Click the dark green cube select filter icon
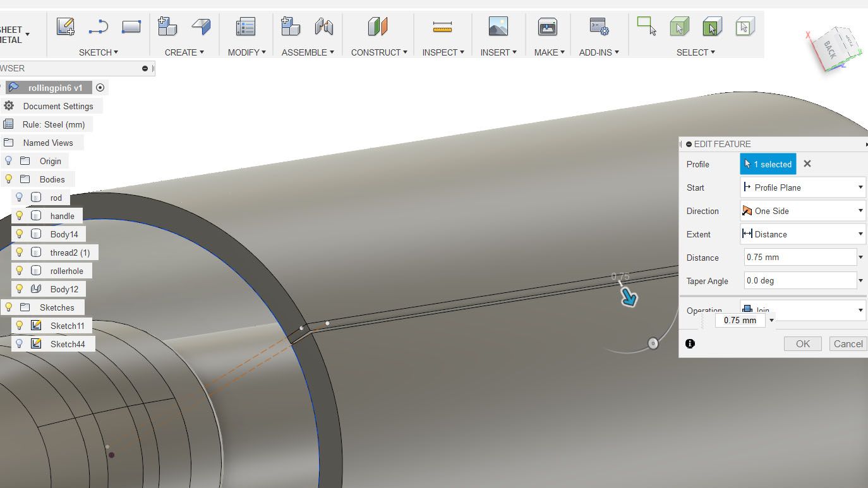868x488 pixels. pos(712,27)
